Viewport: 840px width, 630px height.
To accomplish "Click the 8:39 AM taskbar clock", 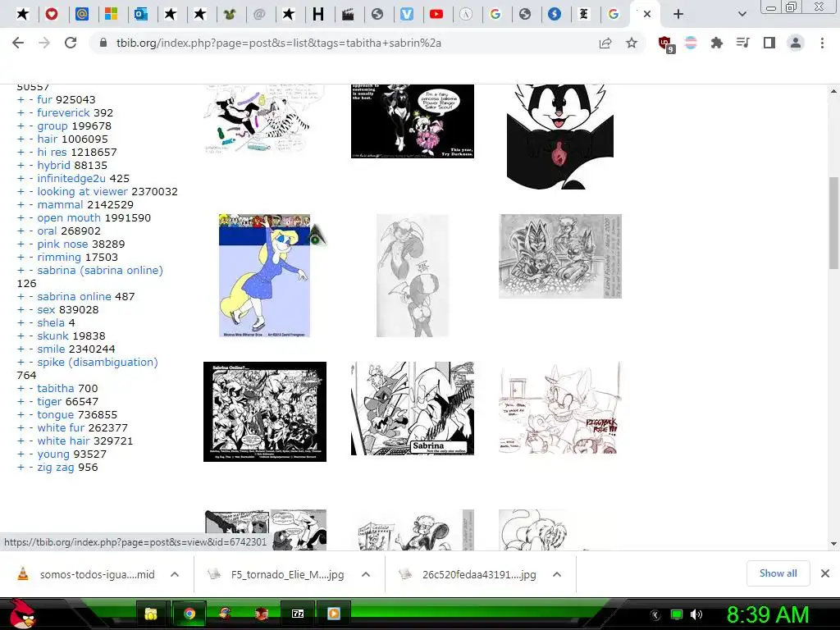I will click(767, 614).
